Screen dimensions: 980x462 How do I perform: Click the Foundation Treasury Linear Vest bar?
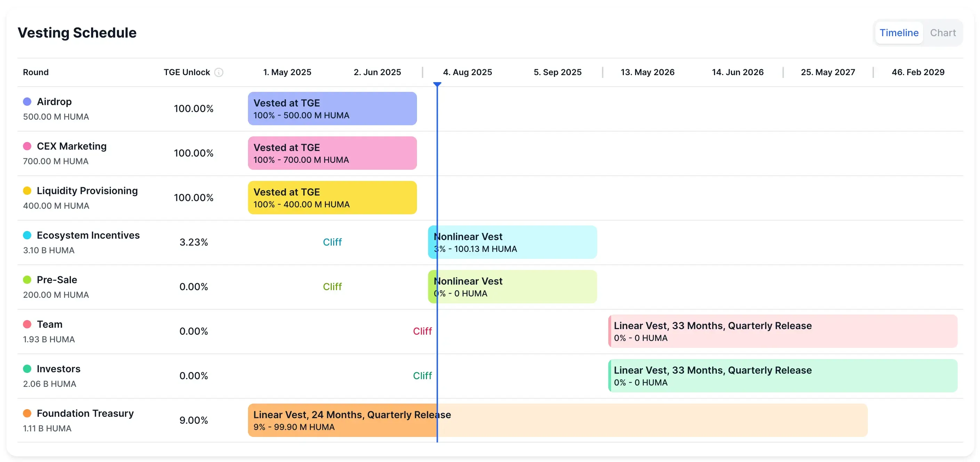(x=557, y=420)
